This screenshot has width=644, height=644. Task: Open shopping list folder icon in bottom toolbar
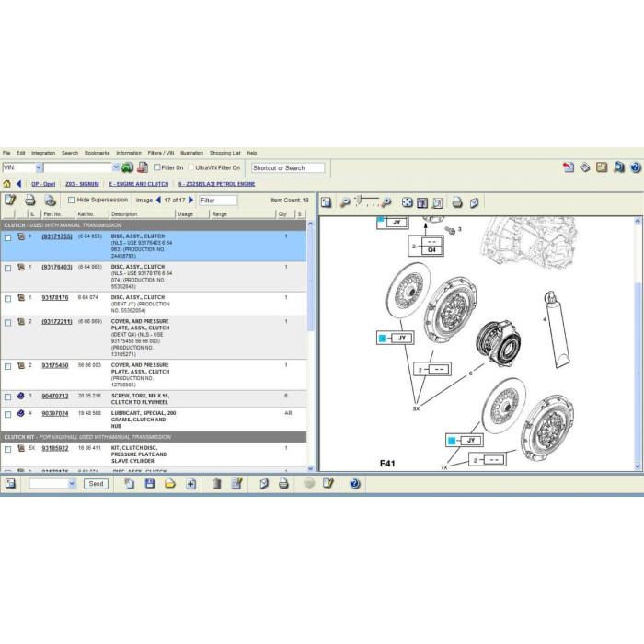[x=170, y=484]
